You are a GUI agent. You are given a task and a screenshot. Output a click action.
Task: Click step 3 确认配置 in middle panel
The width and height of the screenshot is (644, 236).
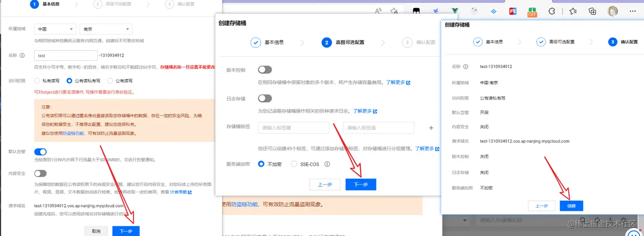coord(419,43)
